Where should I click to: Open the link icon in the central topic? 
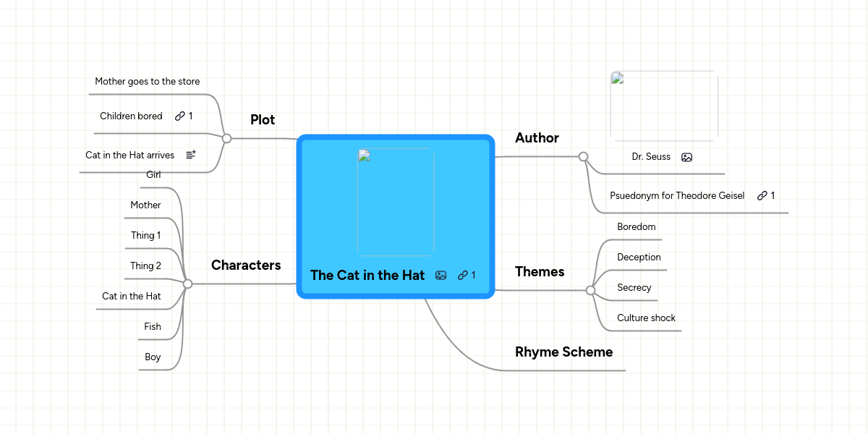(462, 275)
